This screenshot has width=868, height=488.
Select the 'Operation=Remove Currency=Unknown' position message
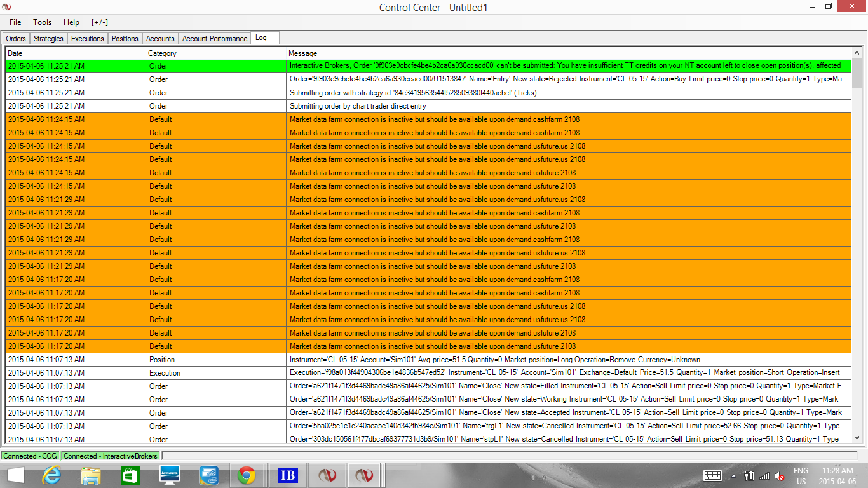tap(569, 360)
